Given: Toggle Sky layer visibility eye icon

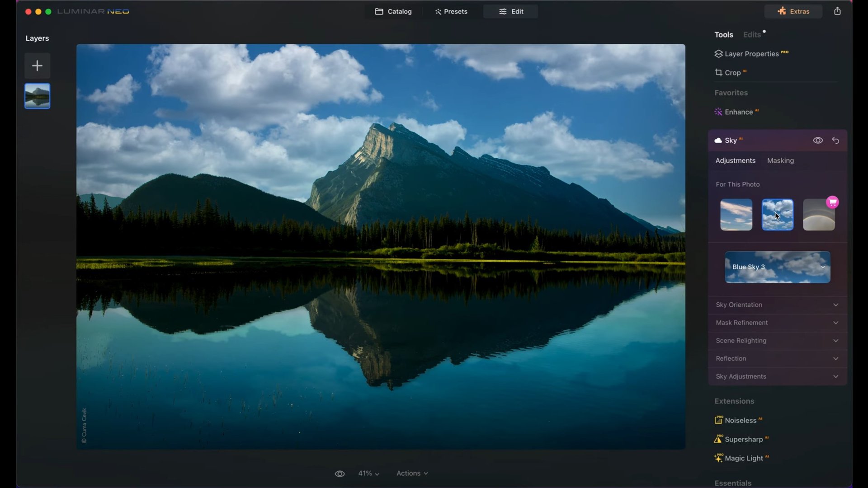Looking at the screenshot, I should point(817,140).
